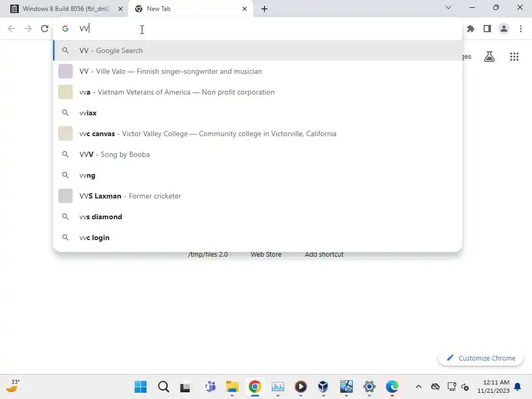Image resolution: width=532 pixels, height=399 pixels.
Task: Open taskbar Search magnifier
Action: click(x=163, y=387)
